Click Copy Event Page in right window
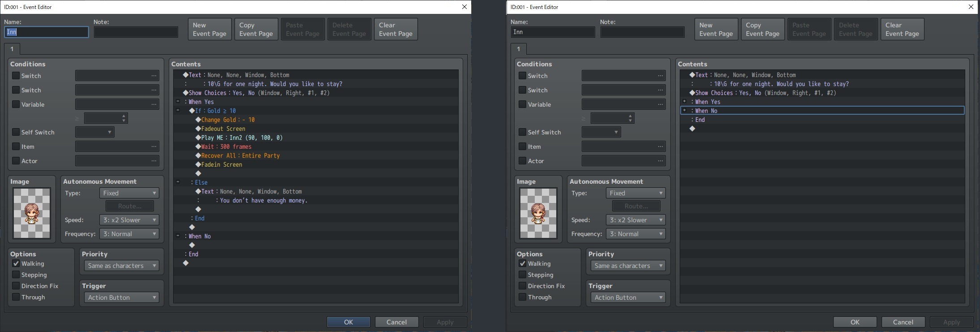Viewport: 980px width, 332px height. (x=763, y=29)
